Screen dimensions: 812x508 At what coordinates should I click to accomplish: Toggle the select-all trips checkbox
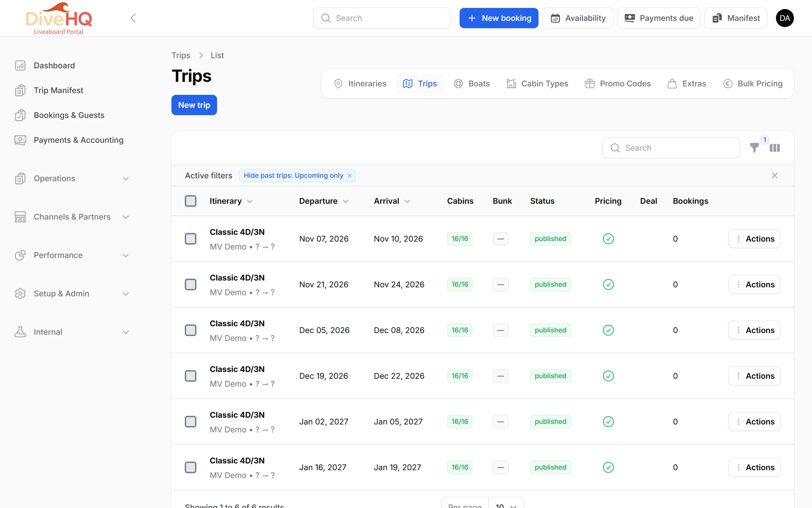coord(191,201)
